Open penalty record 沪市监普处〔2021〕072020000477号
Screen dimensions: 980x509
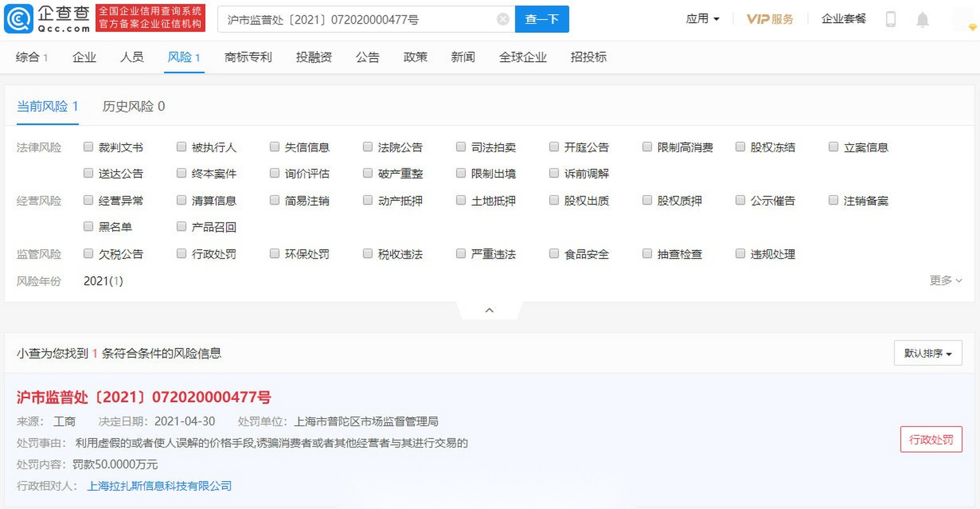[143, 397]
